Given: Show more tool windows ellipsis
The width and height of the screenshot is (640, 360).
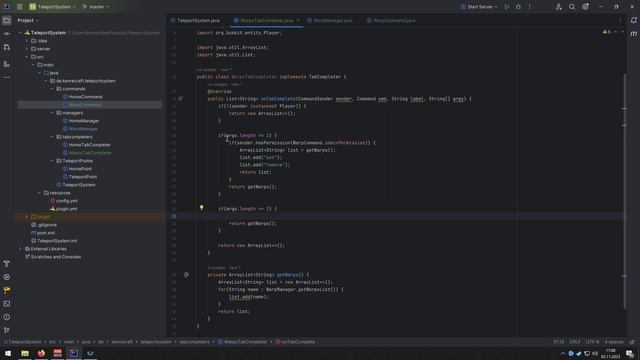Looking at the screenshot, I should [x=7, y=77].
